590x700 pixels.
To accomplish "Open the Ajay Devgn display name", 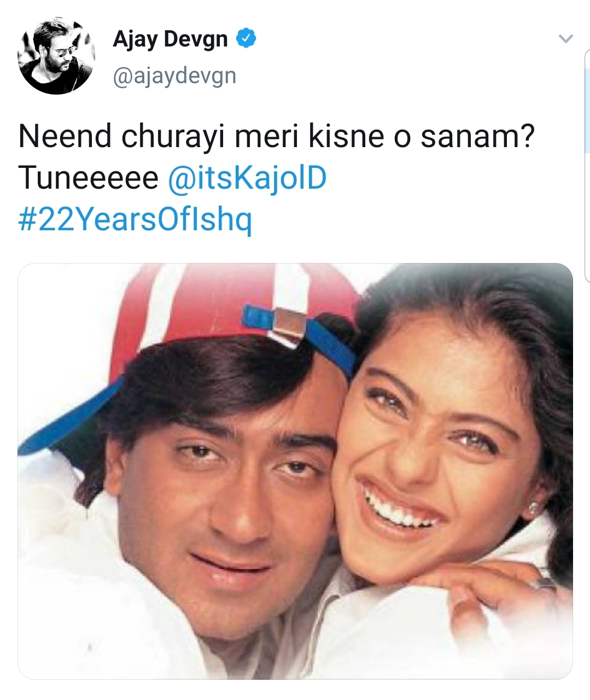I will pos(170,39).
